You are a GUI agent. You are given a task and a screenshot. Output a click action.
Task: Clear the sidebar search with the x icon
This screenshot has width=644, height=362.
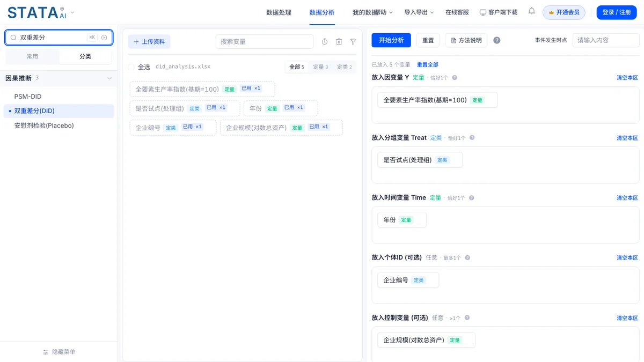(x=104, y=38)
